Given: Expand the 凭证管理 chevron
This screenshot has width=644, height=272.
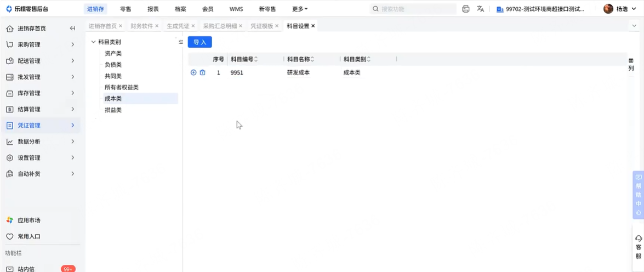Looking at the screenshot, I should tap(73, 126).
